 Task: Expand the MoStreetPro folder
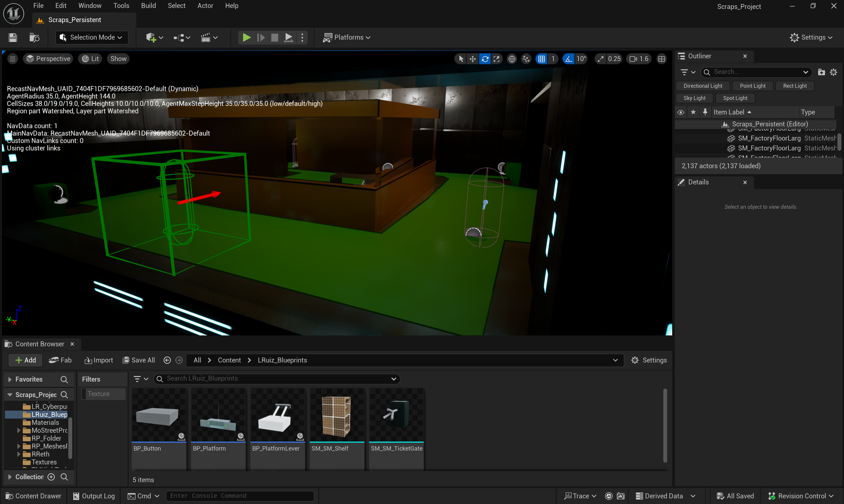tap(19, 431)
